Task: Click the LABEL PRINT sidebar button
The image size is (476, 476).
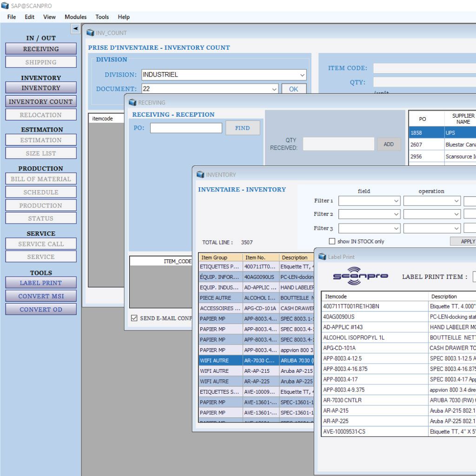Action: (x=41, y=283)
